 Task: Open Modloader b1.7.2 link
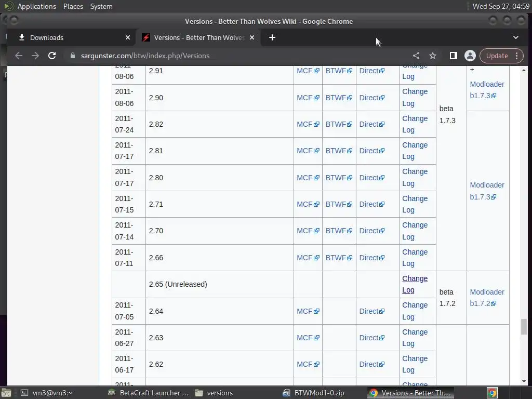(x=487, y=298)
